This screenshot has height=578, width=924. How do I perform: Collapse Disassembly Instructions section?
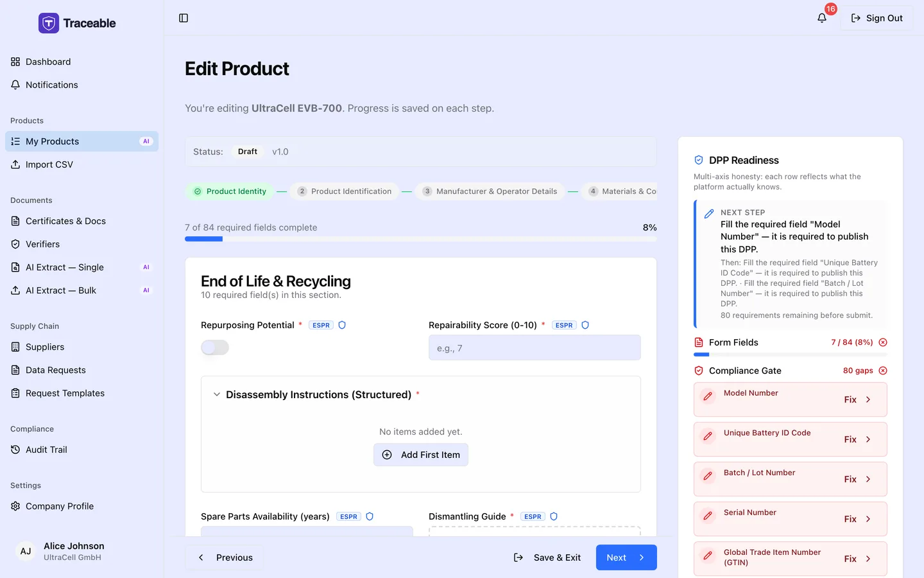pos(217,394)
